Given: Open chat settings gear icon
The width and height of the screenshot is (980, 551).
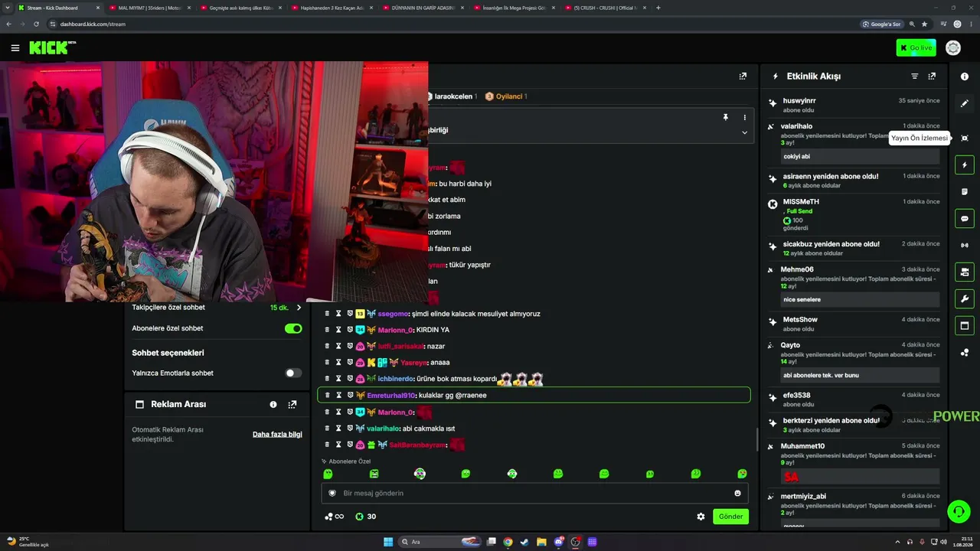Looking at the screenshot, I should (x=701, y=517).
